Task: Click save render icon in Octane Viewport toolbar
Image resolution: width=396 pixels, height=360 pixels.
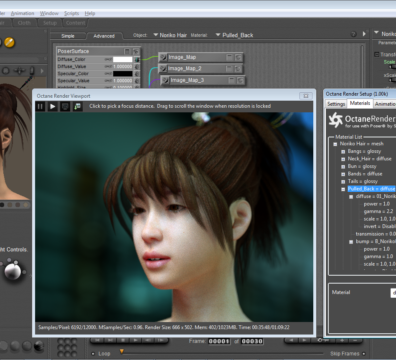Action: [77, 106]
